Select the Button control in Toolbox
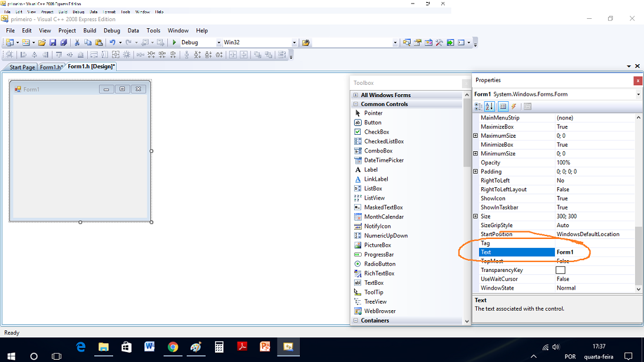 click(x=372, y=122)
